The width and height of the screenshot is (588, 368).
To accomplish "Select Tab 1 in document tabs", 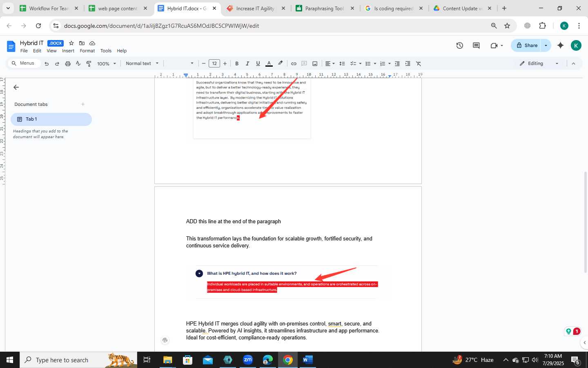I will point(51,119).
